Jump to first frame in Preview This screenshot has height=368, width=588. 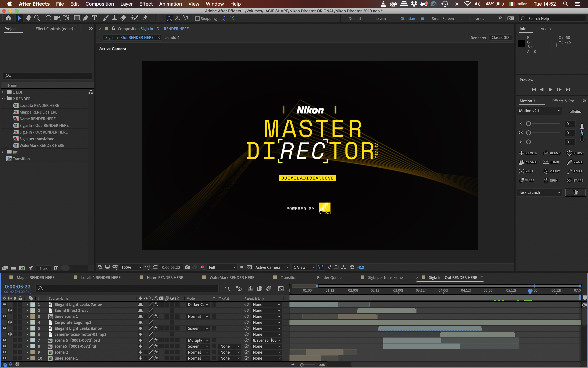pyautogui.click(x=534, y=90)
